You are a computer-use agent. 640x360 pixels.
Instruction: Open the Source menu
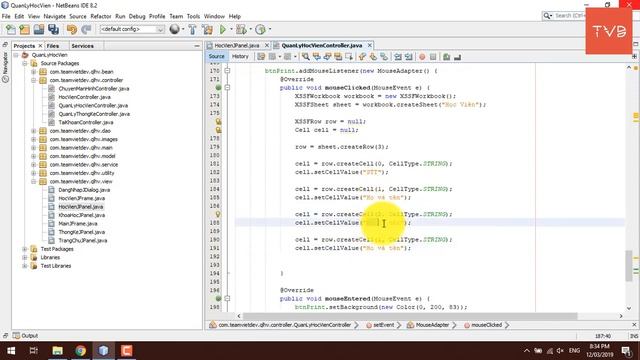[x=78, y=16]
